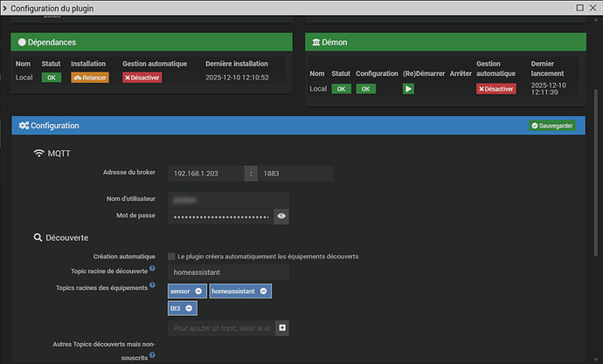Click the plus icon to add topic

(282, 328)
